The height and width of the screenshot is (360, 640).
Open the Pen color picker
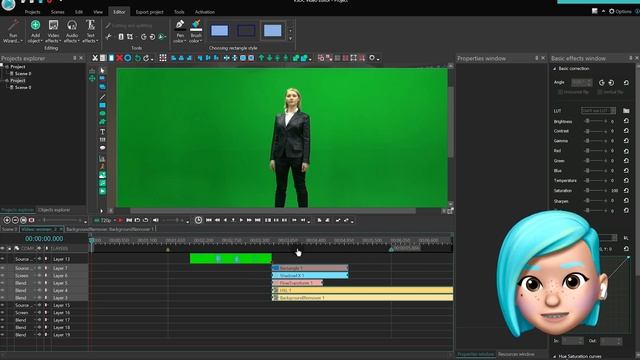point(180,31)
